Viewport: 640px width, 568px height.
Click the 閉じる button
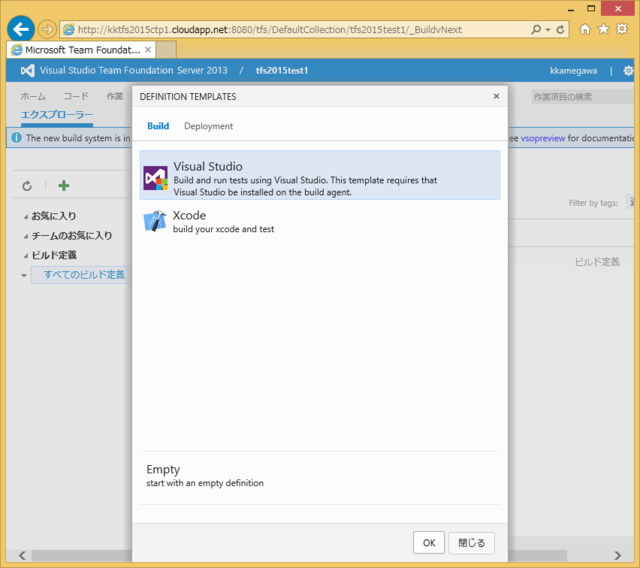coord(471,543)
